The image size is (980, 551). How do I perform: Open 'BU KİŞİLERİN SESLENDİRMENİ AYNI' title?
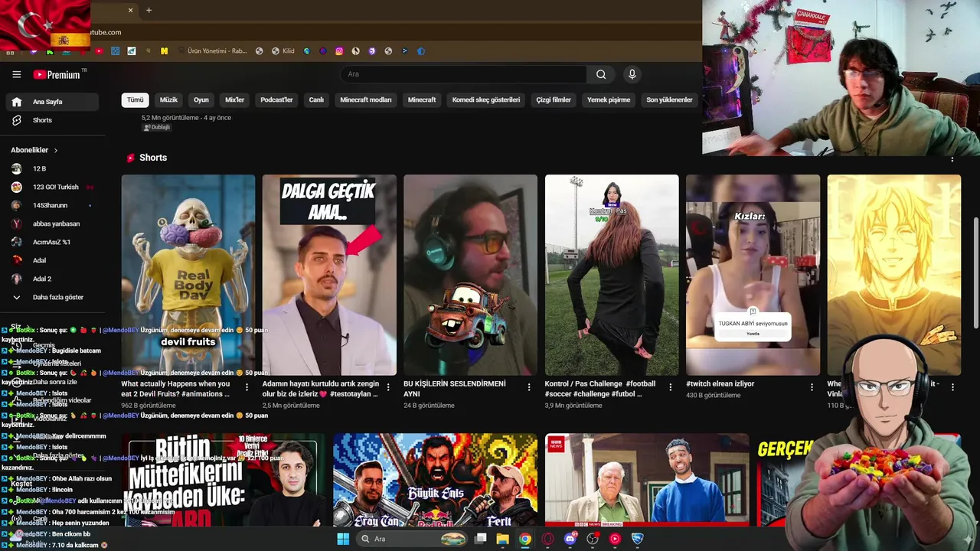coord(455,389)
